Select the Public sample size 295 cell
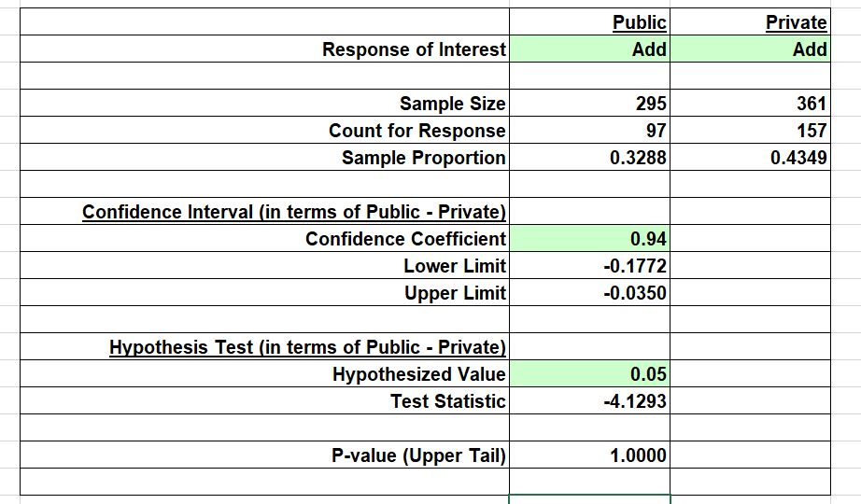This screenshot has width=861, height=504. point(589,103)
